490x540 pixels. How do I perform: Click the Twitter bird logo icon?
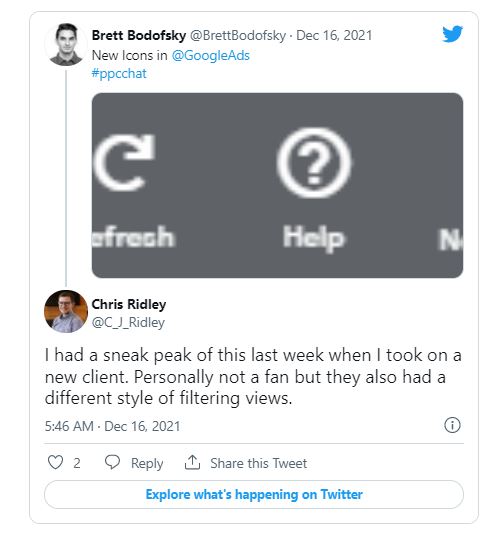tap(452, 34)
